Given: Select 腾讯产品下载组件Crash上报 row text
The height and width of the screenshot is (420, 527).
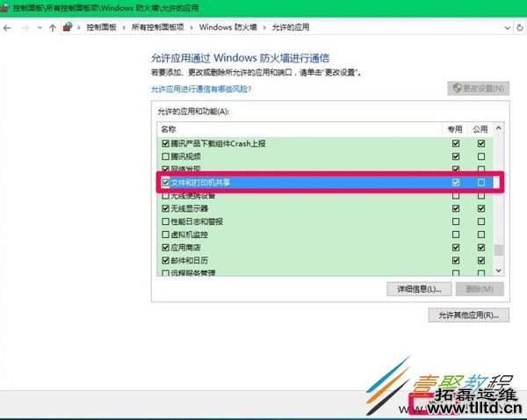Looking at the screenshot, I should (x=218, y=143).
